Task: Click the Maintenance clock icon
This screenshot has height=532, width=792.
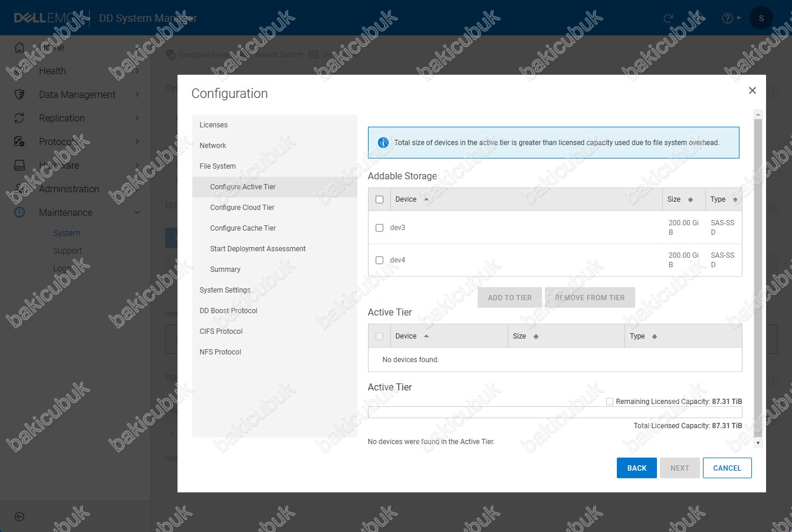Action: [x=19, y=212]
